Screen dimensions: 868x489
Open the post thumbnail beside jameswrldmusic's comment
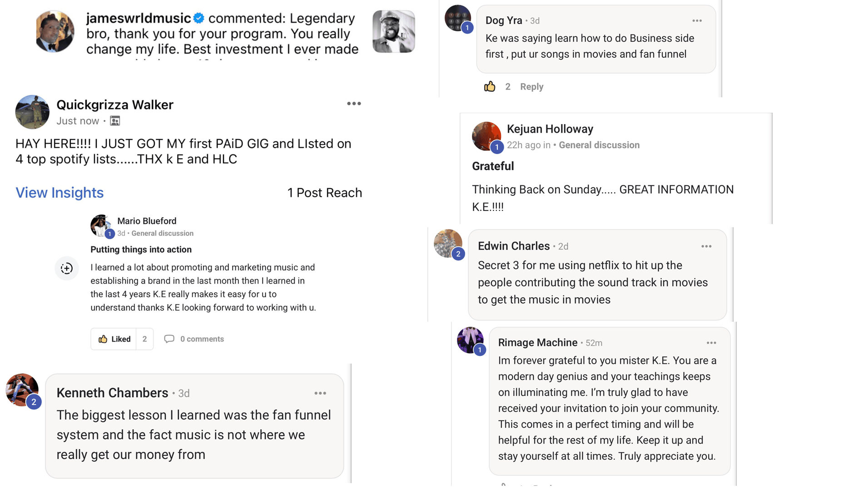(x=393, y=32)
